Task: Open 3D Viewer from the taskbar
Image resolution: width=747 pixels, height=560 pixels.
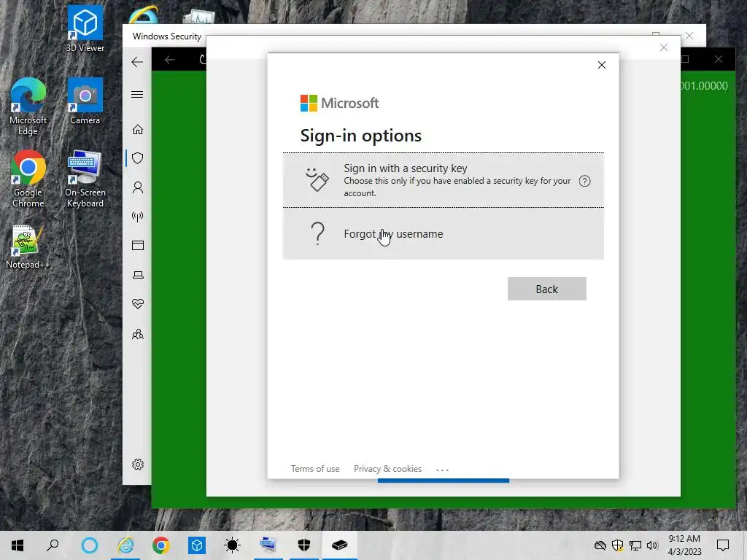Action: coord(197,545)
